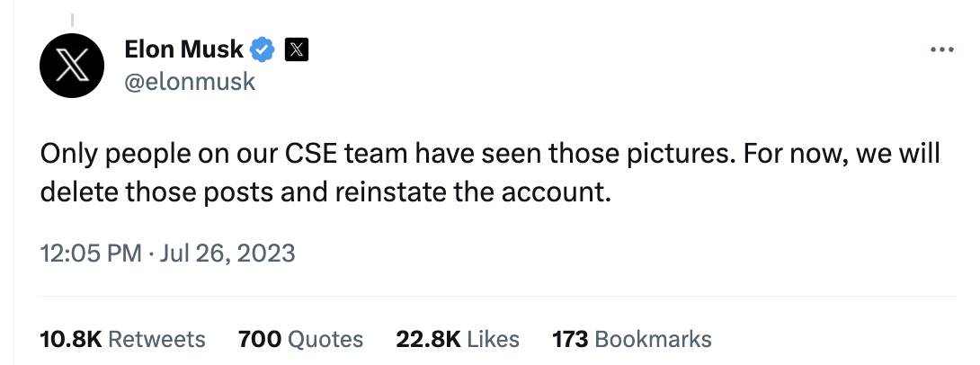
Task: Click the thread connector line above the avatar
Action: point(72,20)
